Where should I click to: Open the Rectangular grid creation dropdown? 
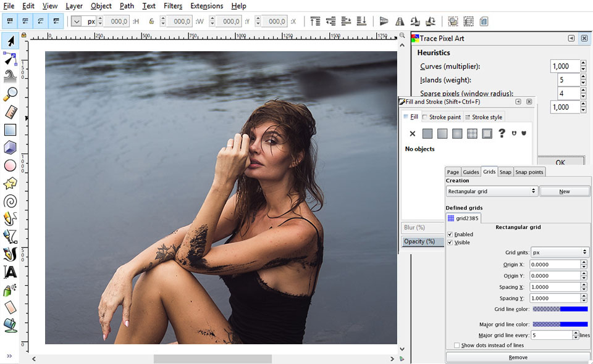coord(492,191)
